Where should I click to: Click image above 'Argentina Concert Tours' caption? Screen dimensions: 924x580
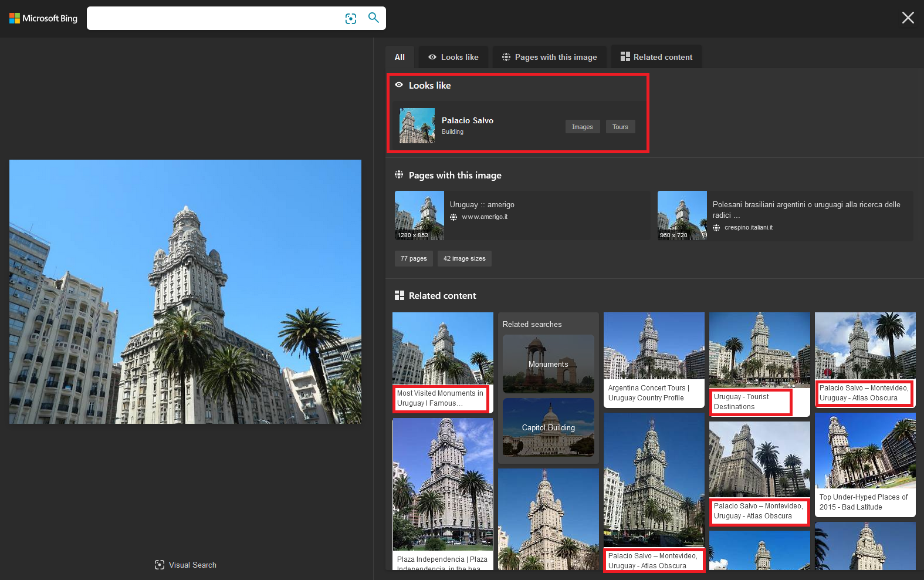(x=654, y=345)
